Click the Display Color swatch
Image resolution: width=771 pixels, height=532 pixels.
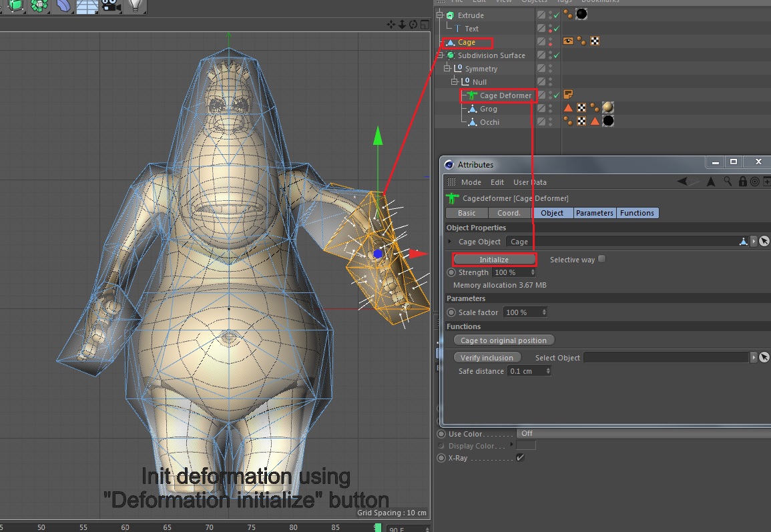pos(525,445)
